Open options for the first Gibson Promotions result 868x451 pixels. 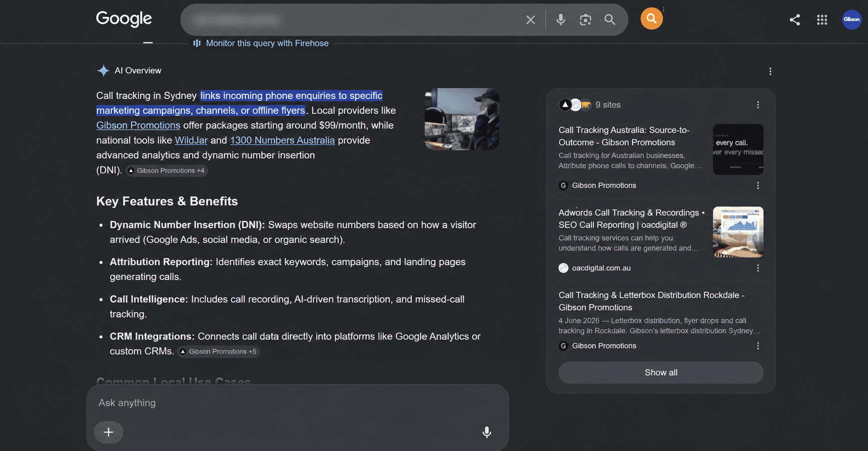(758, 186)
